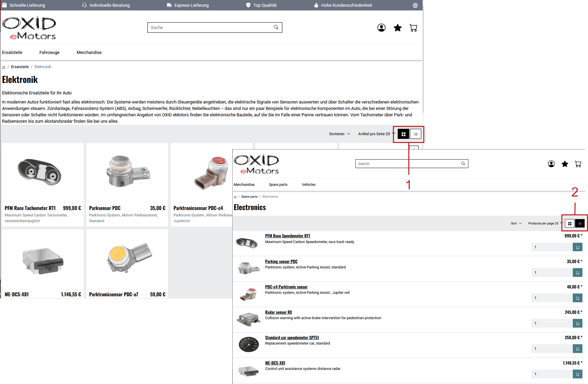Viewport: 588px width, 384px height.
Task: Open wishlist star in English shop header
Action: (565, 164)
